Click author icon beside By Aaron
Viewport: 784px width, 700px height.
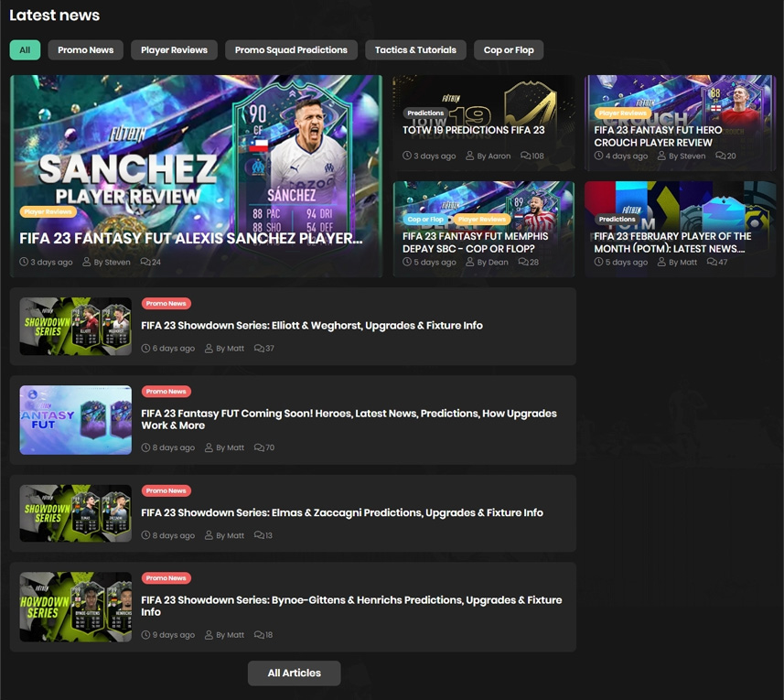pos(469,156)
